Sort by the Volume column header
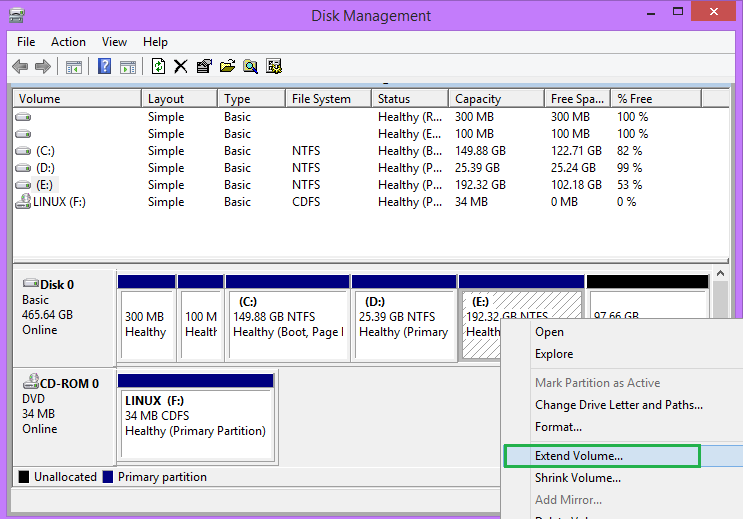 (77, 99)
